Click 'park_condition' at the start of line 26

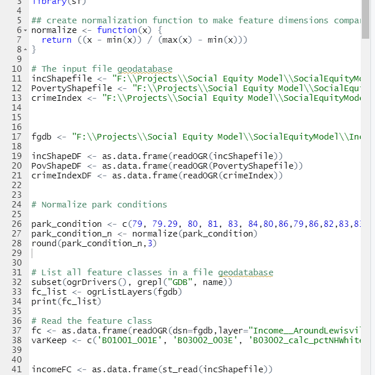tap(67, 224)
